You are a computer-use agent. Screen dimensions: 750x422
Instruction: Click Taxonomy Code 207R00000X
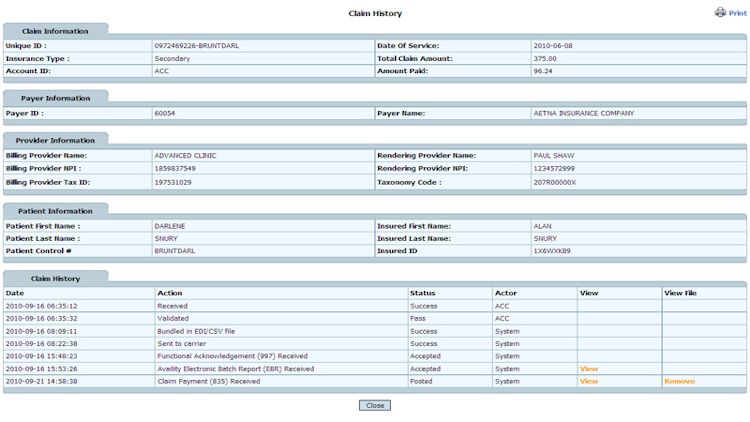(555, 182)
